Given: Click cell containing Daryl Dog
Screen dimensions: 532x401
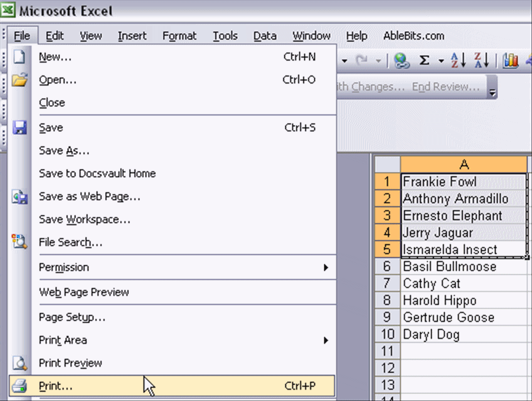Looking at the screenshot, I should pyautogui.click(x=464, y=335).
